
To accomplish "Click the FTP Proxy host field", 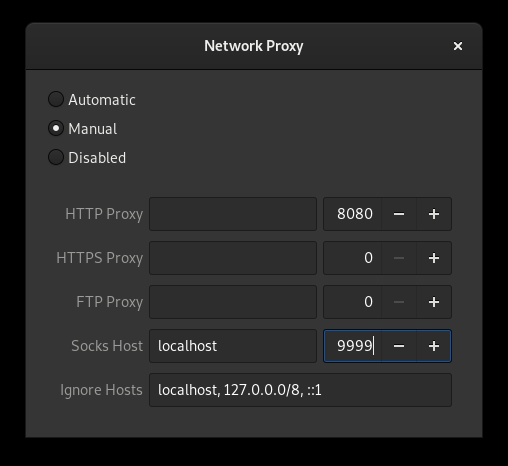I will tap(233, 302).
